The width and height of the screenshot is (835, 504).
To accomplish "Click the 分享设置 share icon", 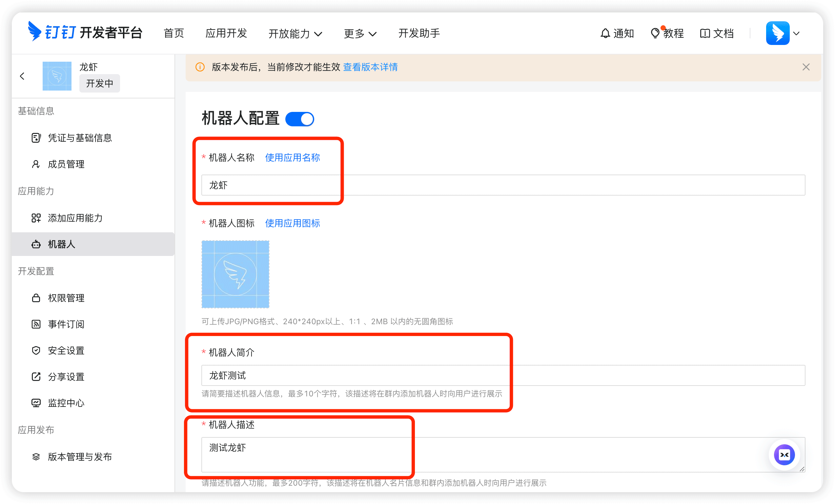I will click(x=36, y=377).
